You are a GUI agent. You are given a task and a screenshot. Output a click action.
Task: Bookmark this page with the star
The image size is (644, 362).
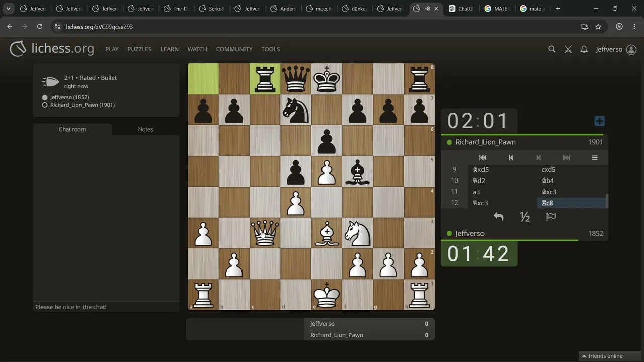pyautogui.click(x=598, y=27)
